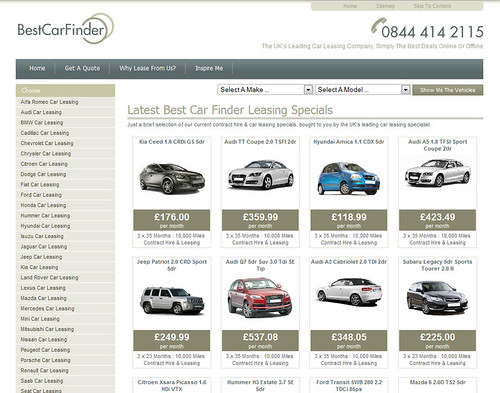Open Why Lease From Us? menu item
This screenshot has width=500, height=393.
147,68
